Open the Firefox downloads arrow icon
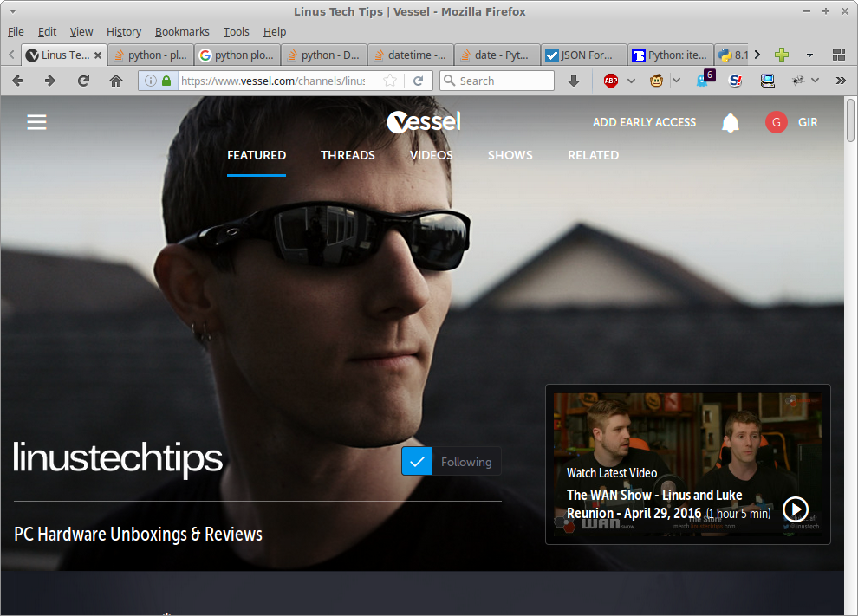This screenshot has height=616, width=858. (573, 81)
